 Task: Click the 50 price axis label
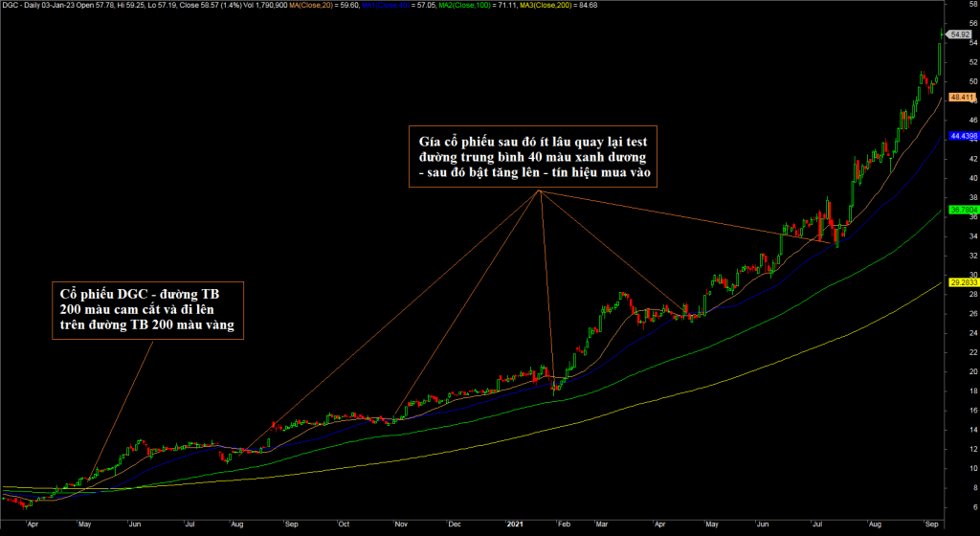point(973,81)
